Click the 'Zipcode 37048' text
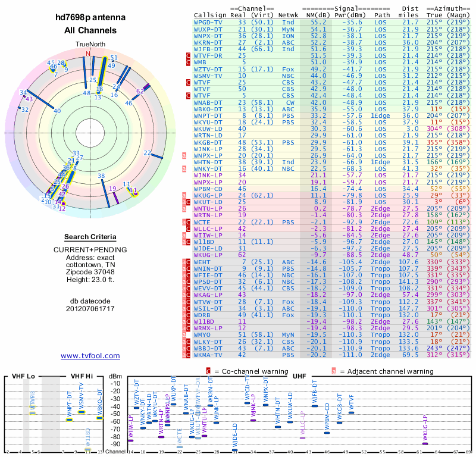476x457 pixels. click(x=90, y=272)
